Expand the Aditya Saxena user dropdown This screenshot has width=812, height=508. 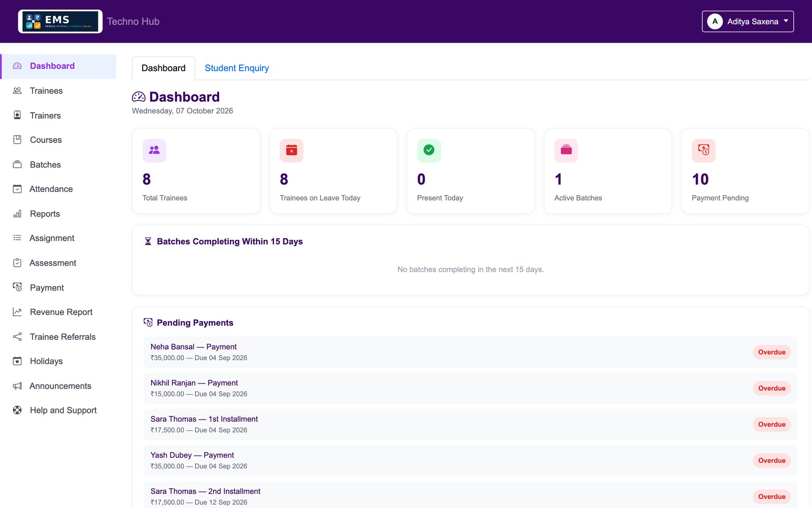[748, 21]
